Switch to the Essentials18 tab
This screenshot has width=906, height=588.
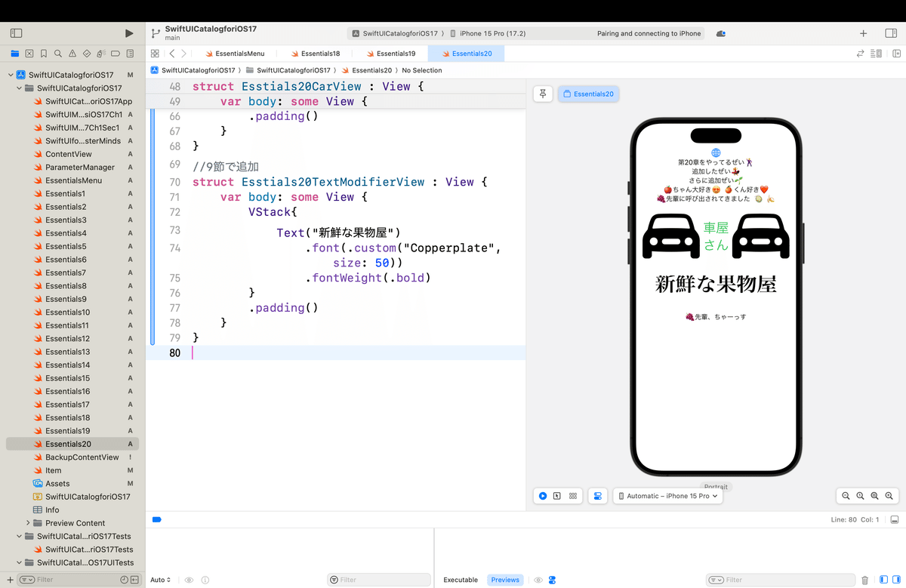point(314,54)
